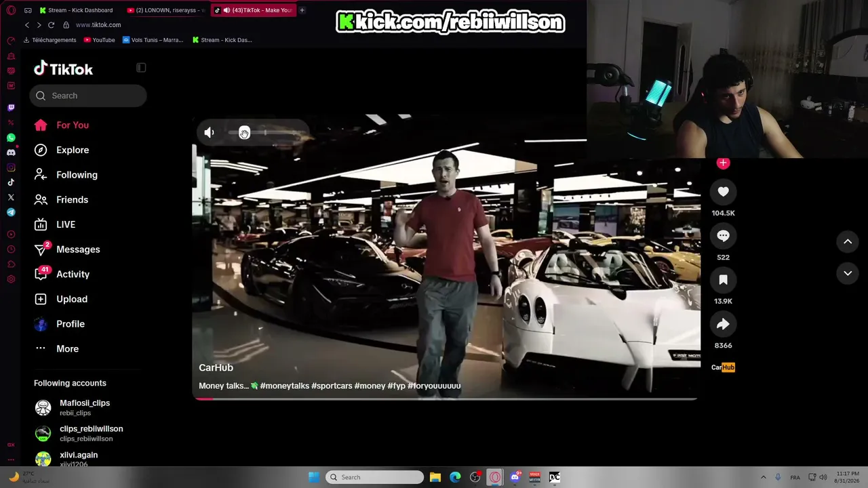This screenshot has width=868, height=488.
Task: Collapse the TikTok sidebar panel
Action: pos(141,68)
